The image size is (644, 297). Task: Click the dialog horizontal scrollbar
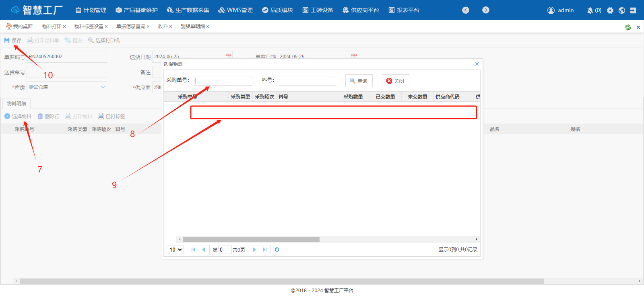click(251, 239)
